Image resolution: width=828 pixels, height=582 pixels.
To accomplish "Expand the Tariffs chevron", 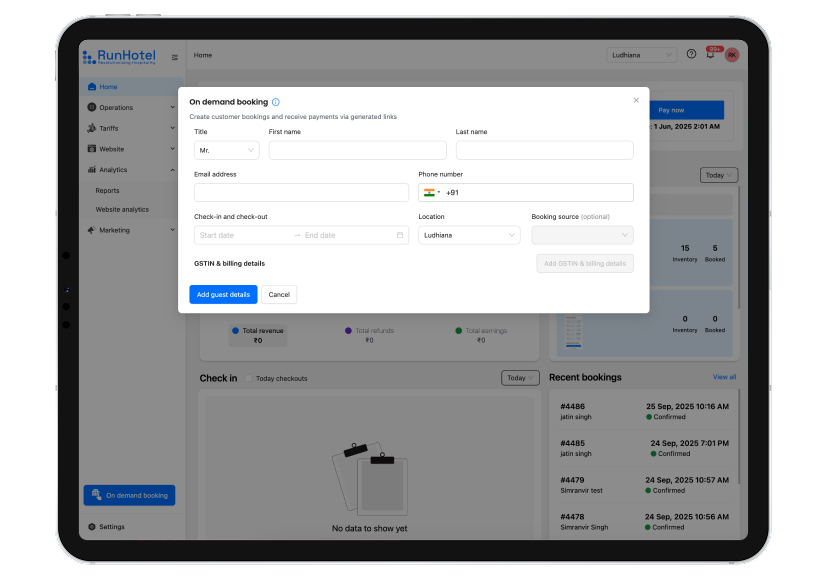I will click(x=173, y=128).
